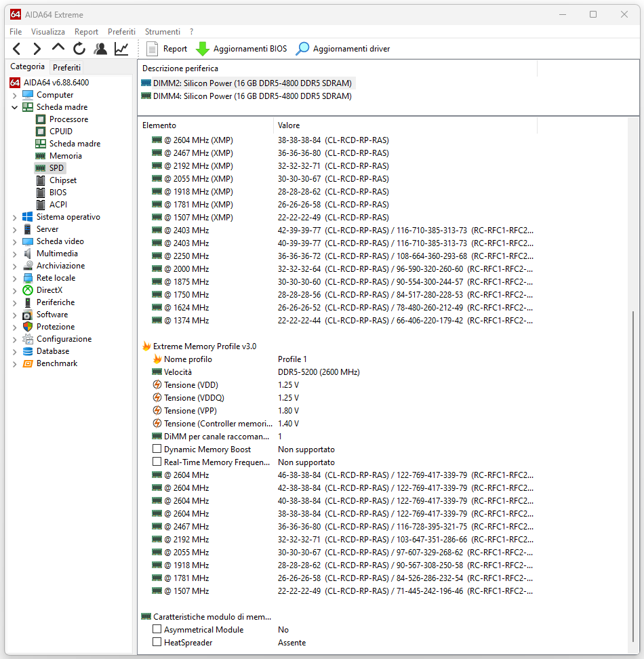Screen dimensions: 644x659
Task: Click the Rete locale network icon
Action: click(28, 278)
